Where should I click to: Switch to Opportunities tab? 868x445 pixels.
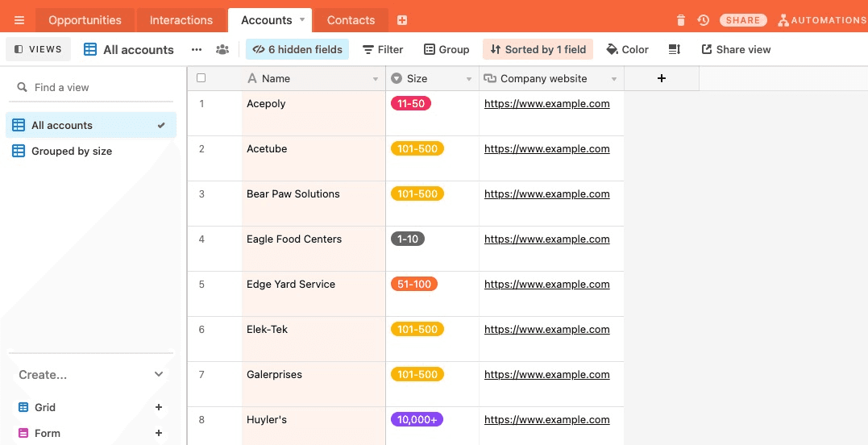click(85, 20)
